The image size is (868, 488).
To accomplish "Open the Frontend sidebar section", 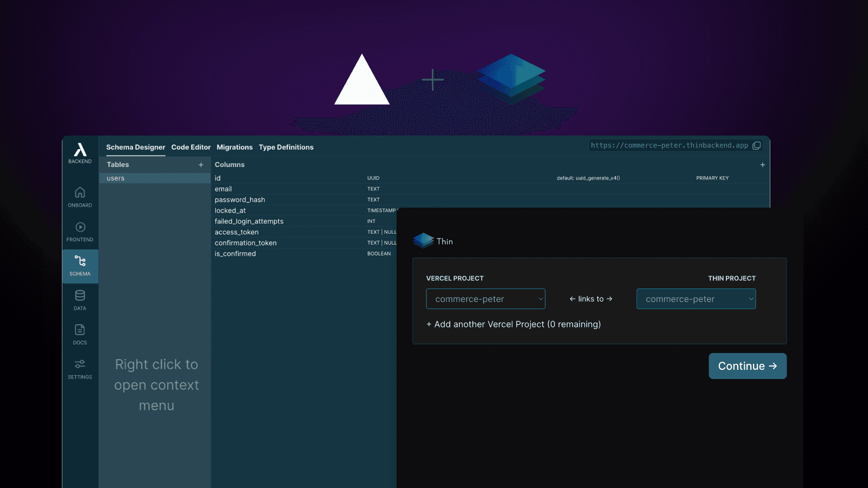I will click(x=80, y=231).
